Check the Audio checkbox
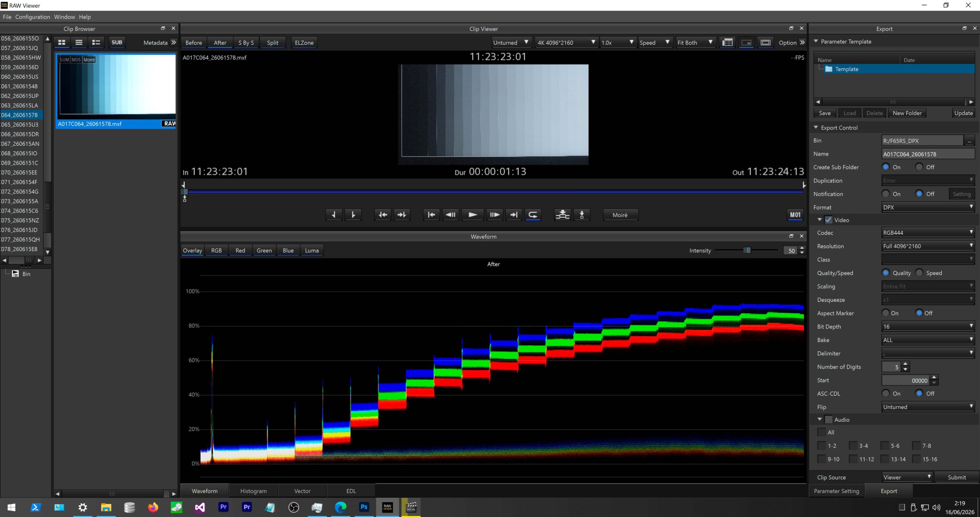The height and width of the screenshot is (517, 980). (x=828, y=419)
